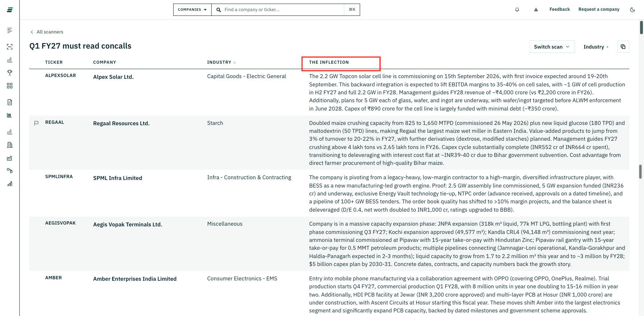Viewport: 644px width, 316px height.
Task: Open Aegis Vopak Terminals Ltd. company
Action: (x=128, y=225)
